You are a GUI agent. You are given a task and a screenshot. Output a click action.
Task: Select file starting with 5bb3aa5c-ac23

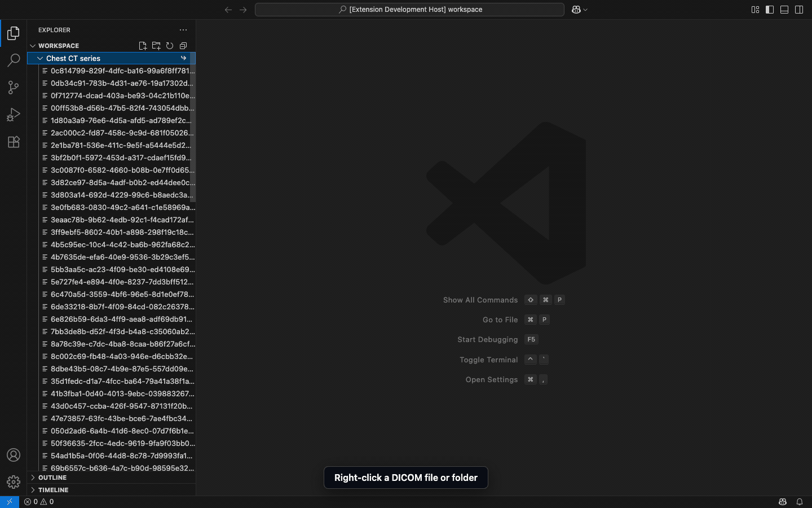(112, 269)
